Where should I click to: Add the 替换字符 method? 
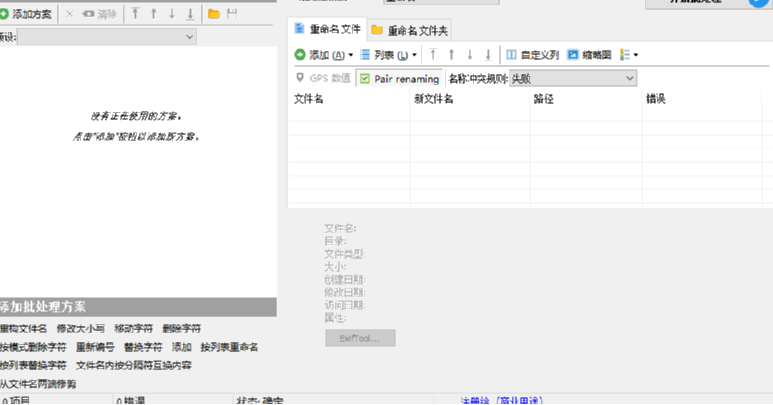point(143,347)
